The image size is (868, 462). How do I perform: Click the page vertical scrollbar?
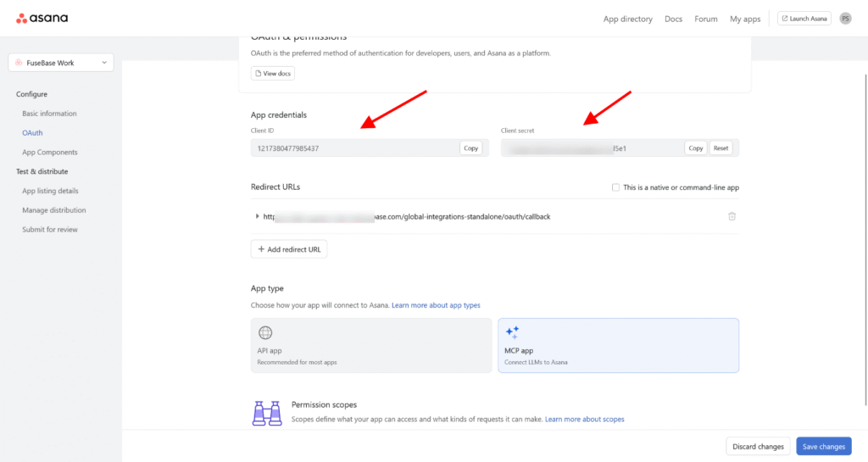[865, 240]
